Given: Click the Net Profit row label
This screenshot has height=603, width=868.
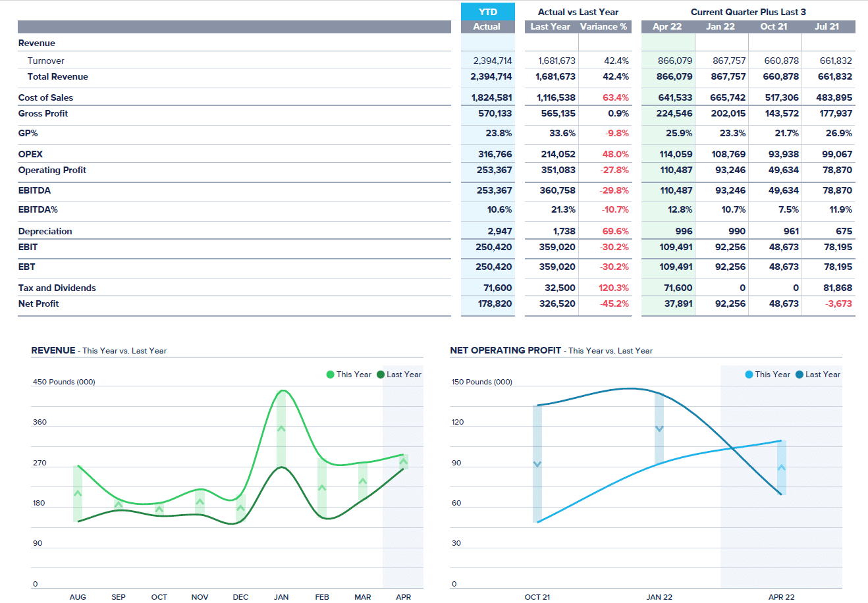Looking at the screenshot, I should click(x=40, y=303).
